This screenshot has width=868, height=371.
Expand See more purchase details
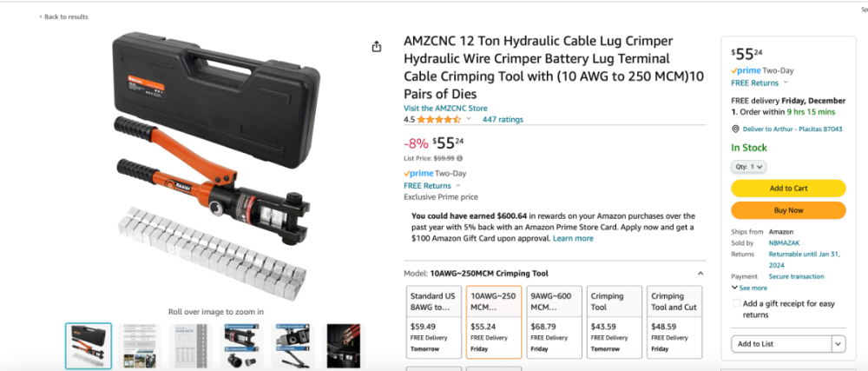point(750,288)
